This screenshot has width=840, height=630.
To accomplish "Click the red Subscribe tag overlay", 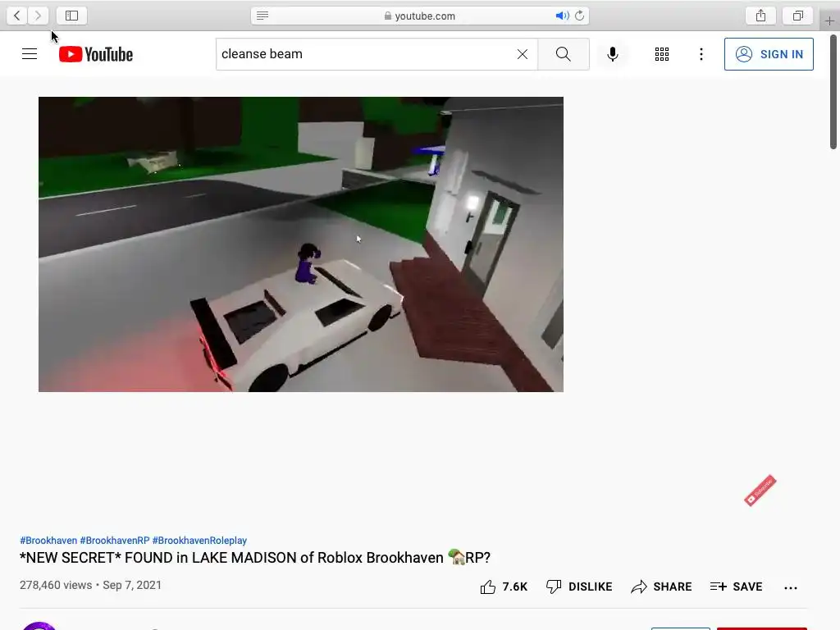I will [x=760, y=491].
